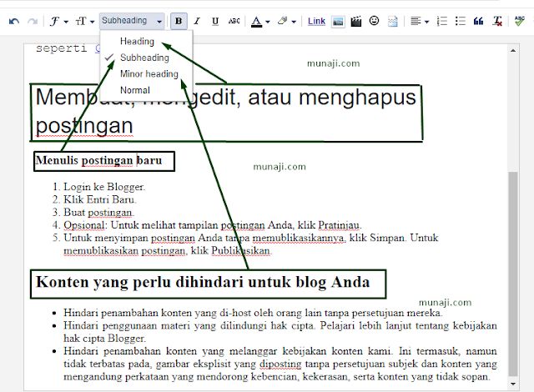This screenshot has height=392, width=534.
Task: Click list item 'Klik Entri Baru.'
Action: pos(100,199)
